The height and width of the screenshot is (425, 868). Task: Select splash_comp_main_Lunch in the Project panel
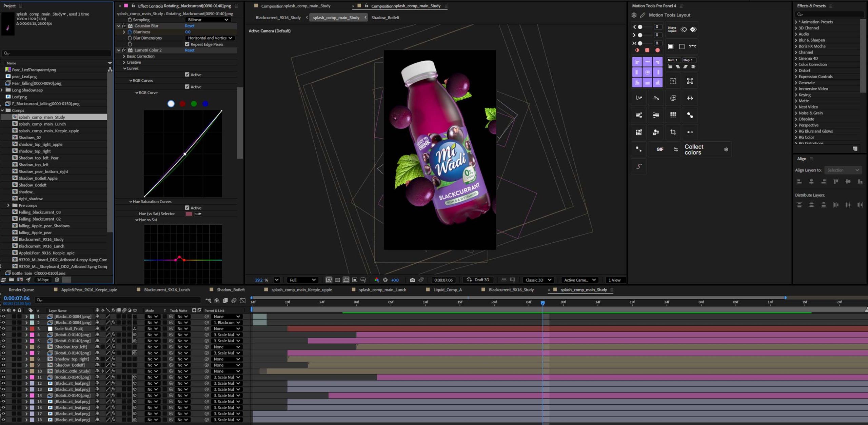(42, 124)
